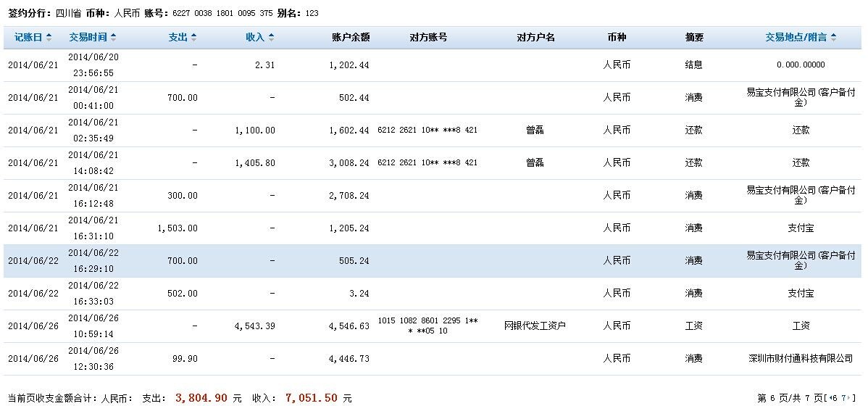Click the 网银代发工资户 counterparty name
The height and width of the screenshot is (406, 868).
coord(535,326)
